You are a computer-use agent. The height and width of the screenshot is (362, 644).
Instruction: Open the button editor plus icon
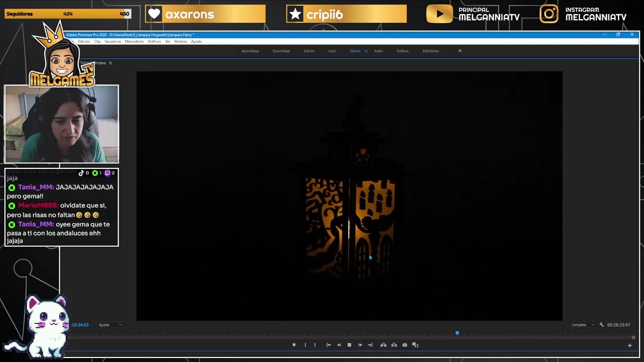[x=629, y=345]
